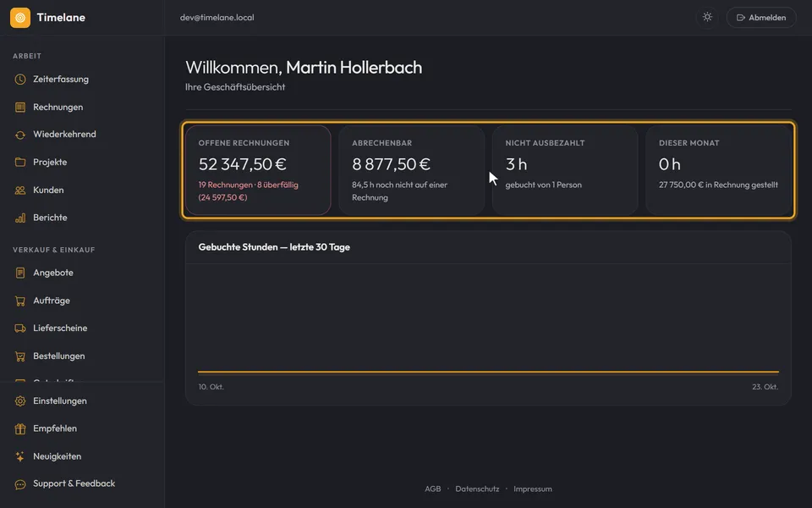The height and width of the screenshot is (508, 812).
Task: Click the Timelane logo icon
Action: pyautogui.click(x=20, y=18)
